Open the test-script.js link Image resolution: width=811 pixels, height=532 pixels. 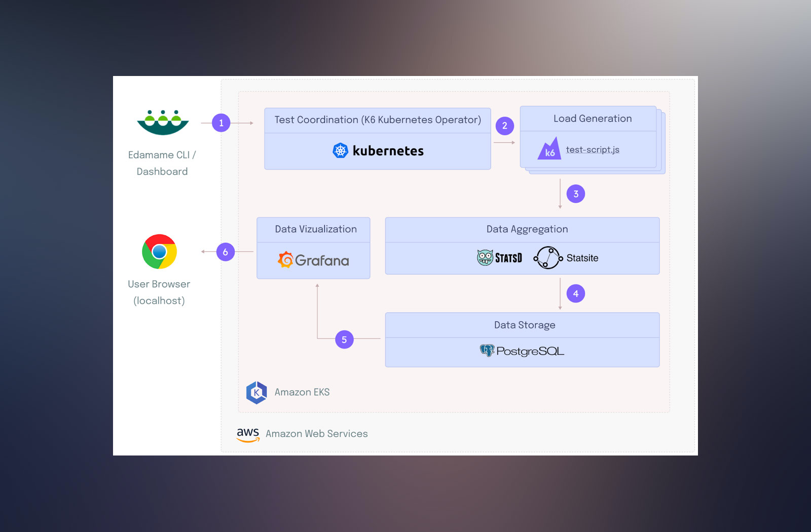(x=593, y=149)
